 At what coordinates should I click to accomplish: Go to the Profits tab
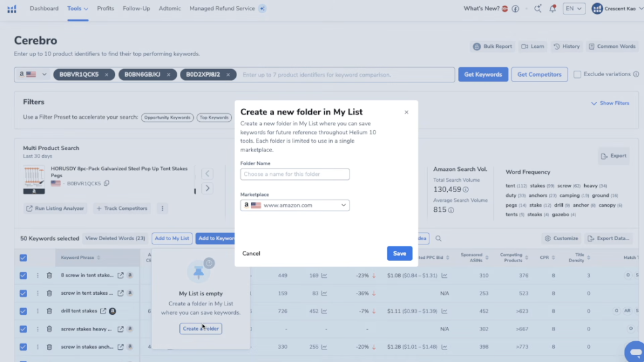coord(106,9)
